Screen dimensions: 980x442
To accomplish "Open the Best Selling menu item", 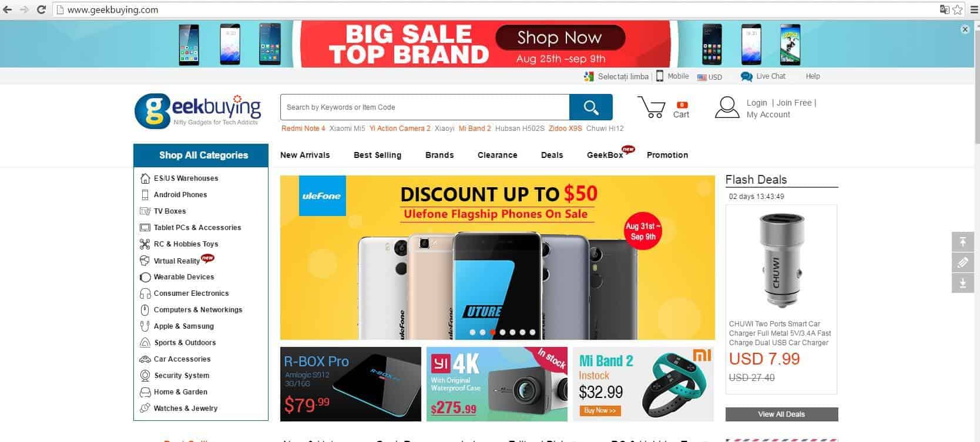I will (377, 155).
